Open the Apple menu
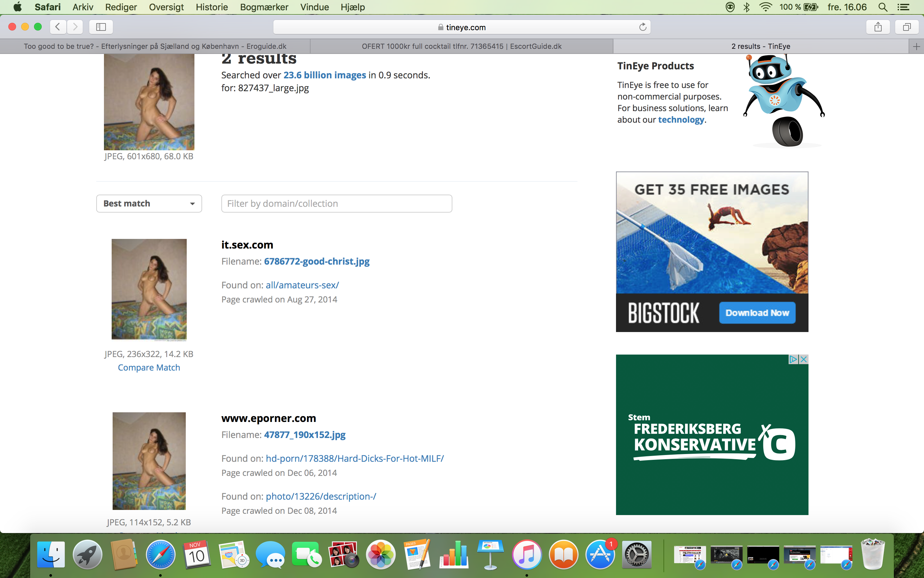The width and height of the screenshot is (924, 578). click(18, 7)
